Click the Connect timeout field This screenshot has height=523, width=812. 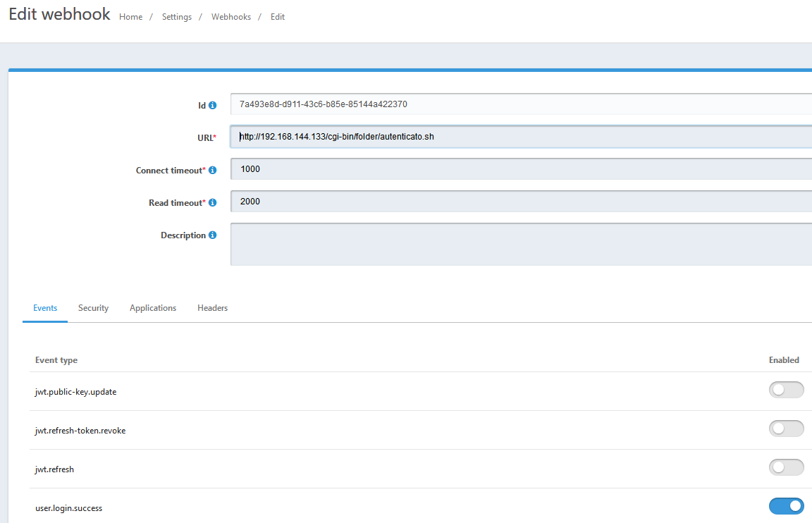click(x=521, y=168)
